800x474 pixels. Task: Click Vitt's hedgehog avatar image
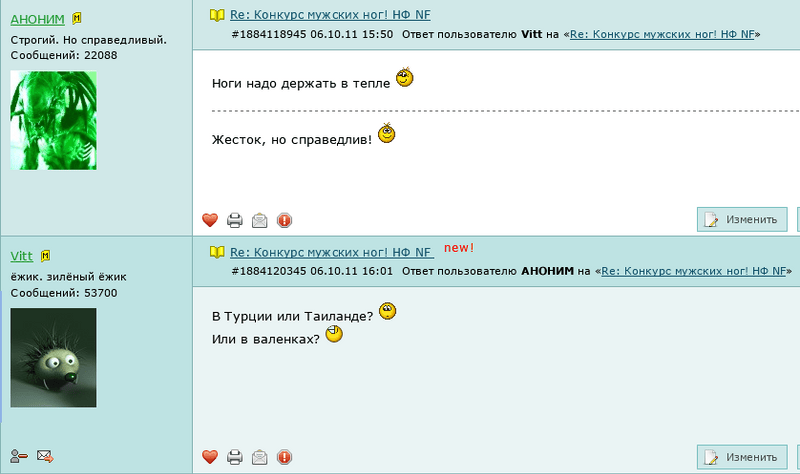(x=54, y=358)
